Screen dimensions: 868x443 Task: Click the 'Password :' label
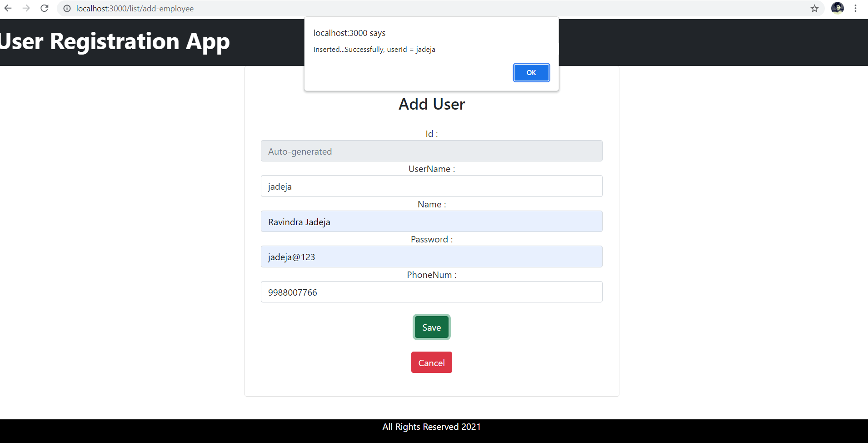pyautogui.click(x=432, y=239)
